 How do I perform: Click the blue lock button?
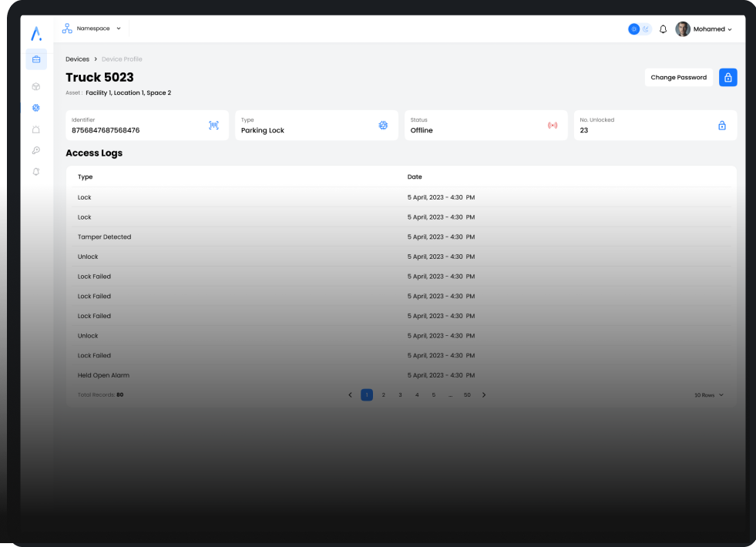pyautogui.click(x=728, y=77)
